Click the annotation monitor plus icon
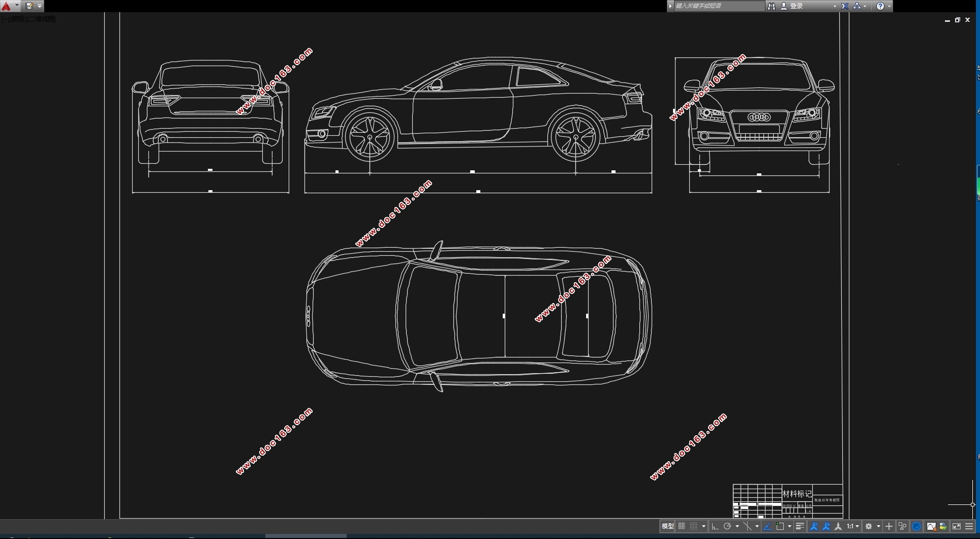This screenshot has width=980, height=539. (x=889, y=526)
